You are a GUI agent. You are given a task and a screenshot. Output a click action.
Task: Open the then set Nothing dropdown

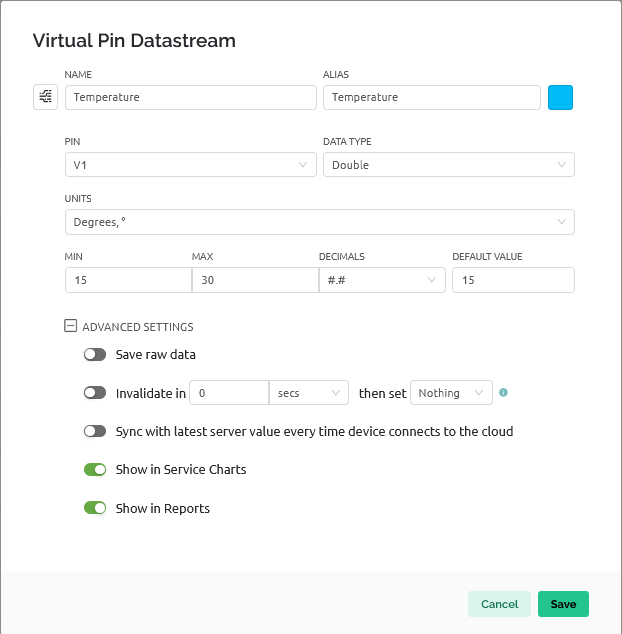[x=451, y=393]
